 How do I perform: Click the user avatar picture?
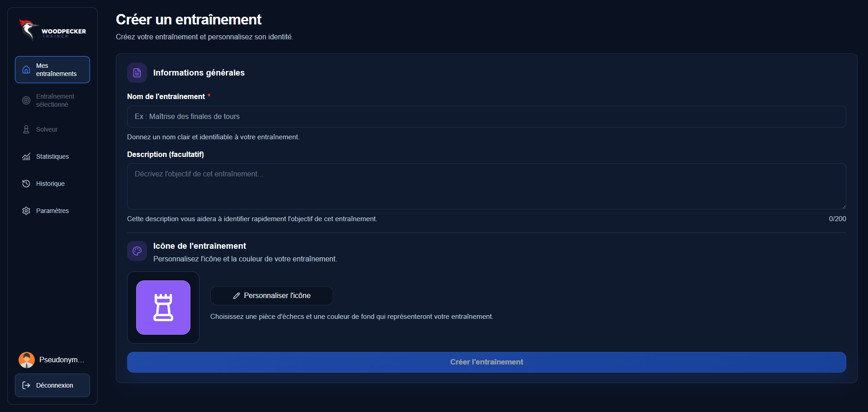click(x=27, y=360)
